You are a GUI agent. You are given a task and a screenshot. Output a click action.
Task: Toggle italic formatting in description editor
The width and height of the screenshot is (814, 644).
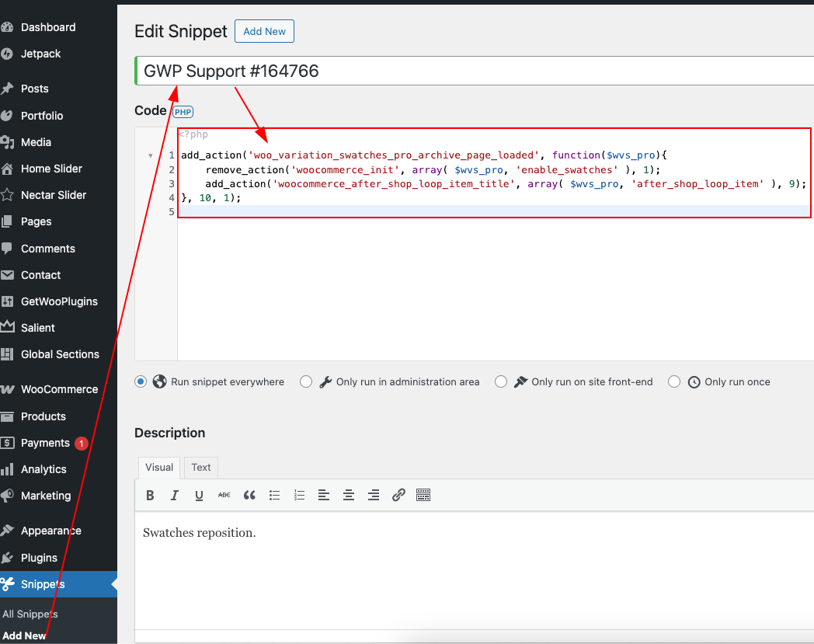tap(175, 496)
